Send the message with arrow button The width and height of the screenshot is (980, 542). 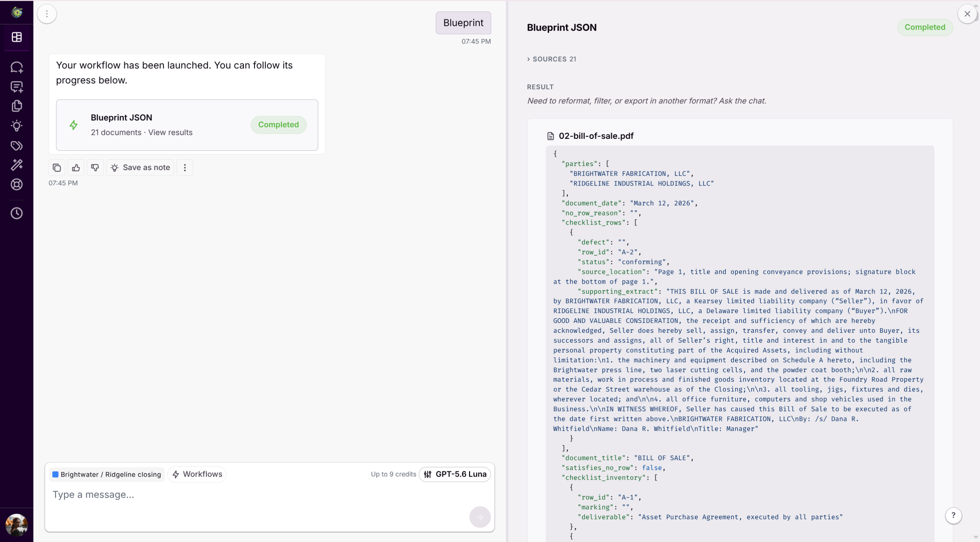coord(480,517)
